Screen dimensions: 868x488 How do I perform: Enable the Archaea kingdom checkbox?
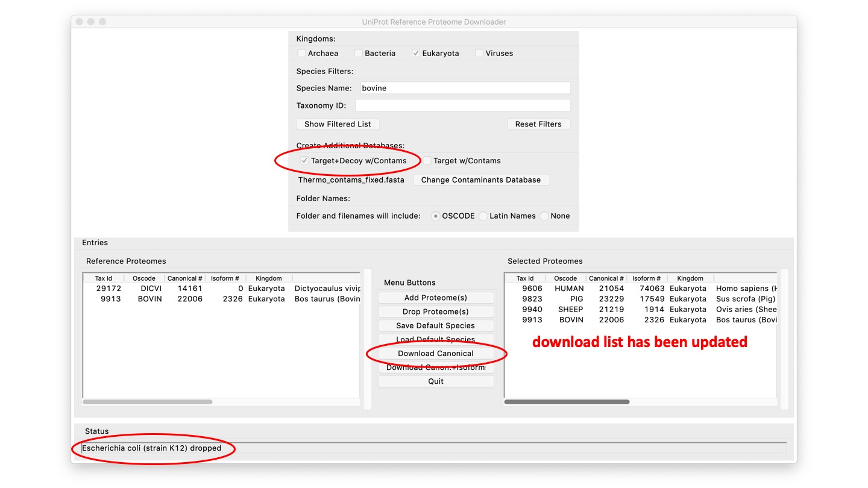[301, 53]
